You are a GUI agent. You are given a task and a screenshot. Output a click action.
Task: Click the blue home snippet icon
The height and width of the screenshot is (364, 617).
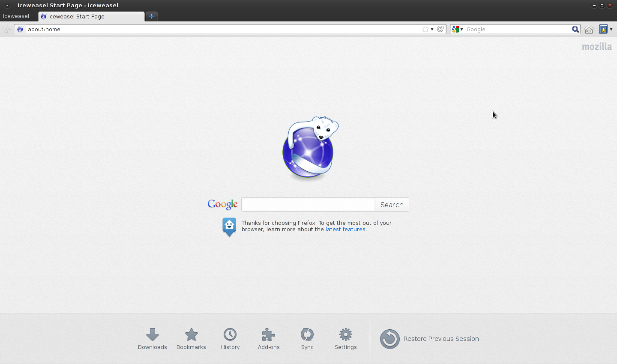[229, 227]
